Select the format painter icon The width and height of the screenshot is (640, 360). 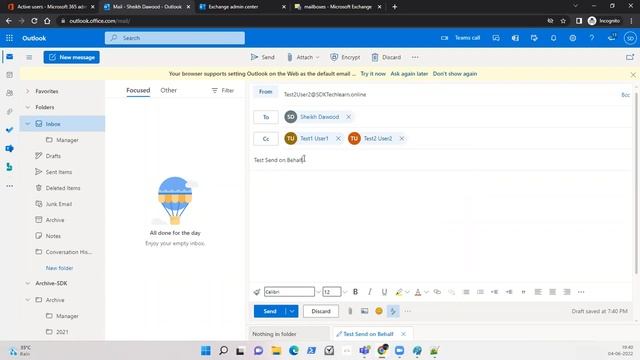click(x=257, y=292)
